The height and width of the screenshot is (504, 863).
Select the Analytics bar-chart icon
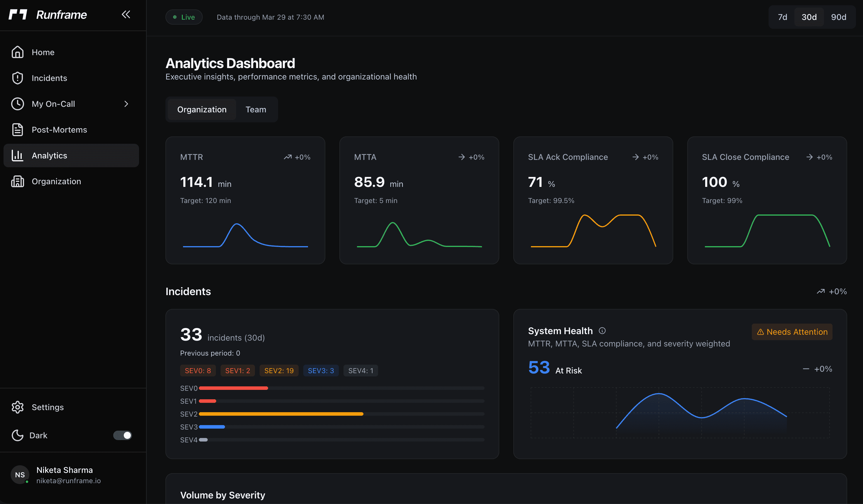(x=18, y=155)
